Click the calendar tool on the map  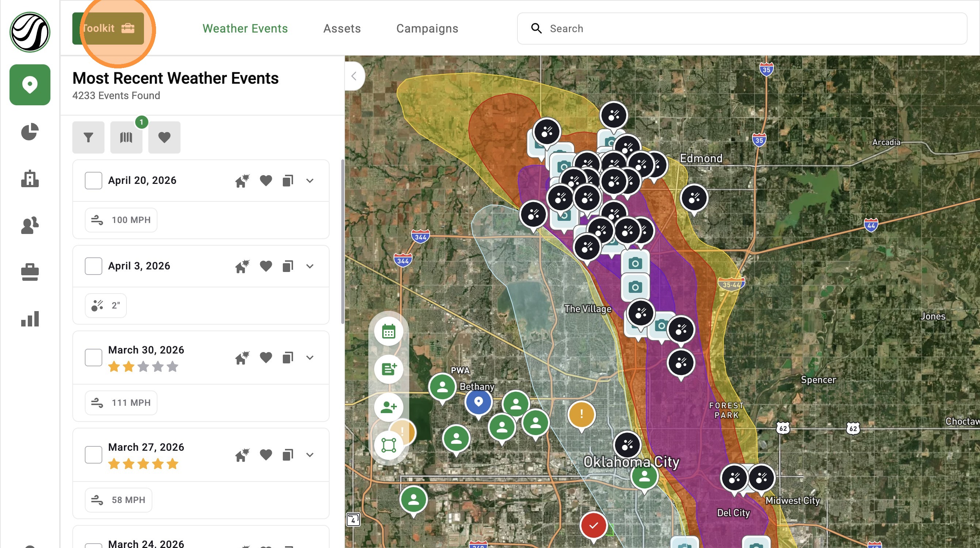388,332
